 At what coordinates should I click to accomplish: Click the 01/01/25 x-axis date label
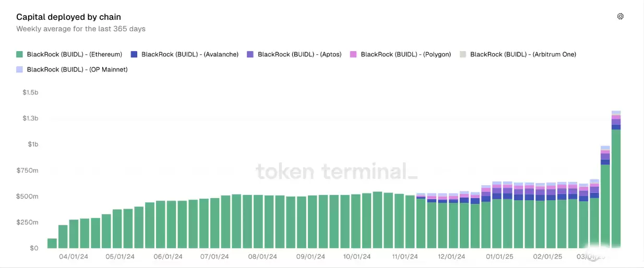click(499, 257)
